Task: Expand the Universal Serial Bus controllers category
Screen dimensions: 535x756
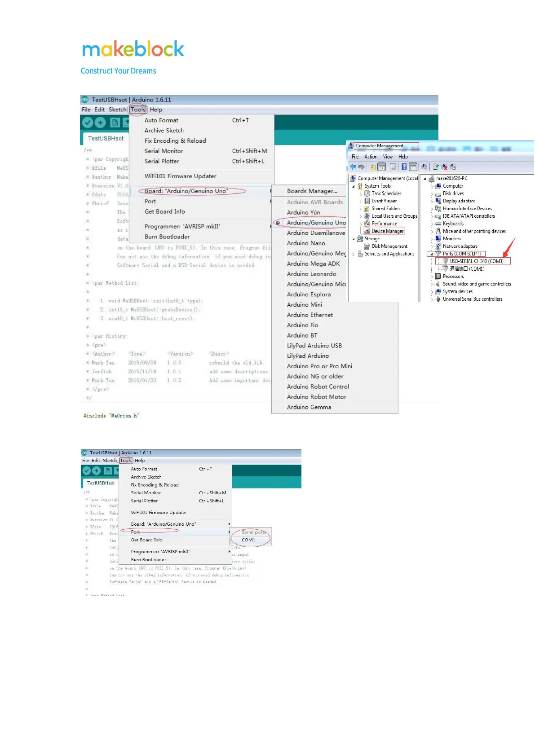Action: pos(432,299)
